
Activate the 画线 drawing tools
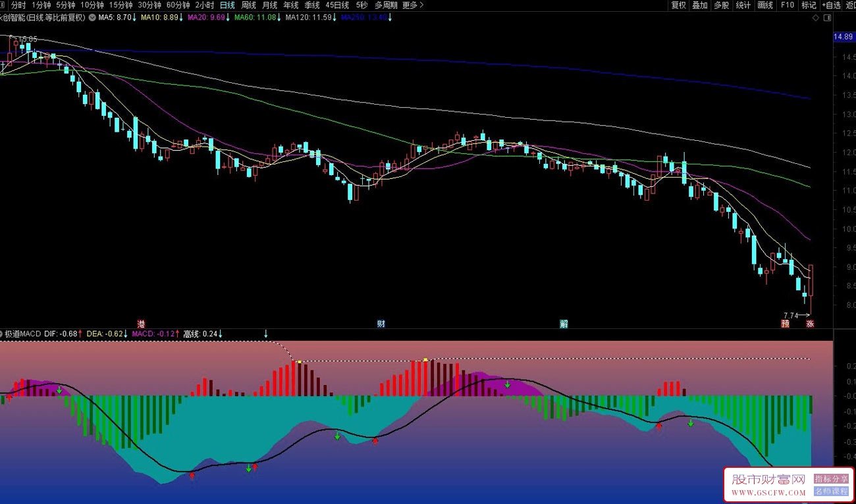pyautogui.click(x=765, y=5)
